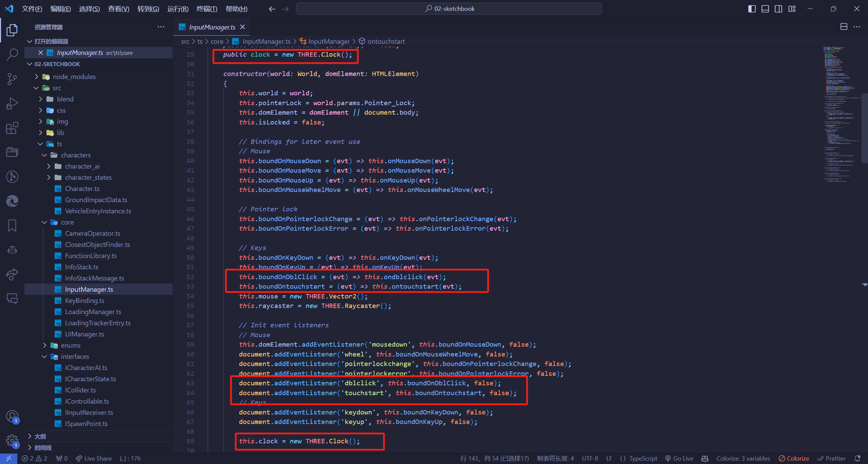Open the Extensions view
This screenshot has width=868, height=464.
[12, 128]
